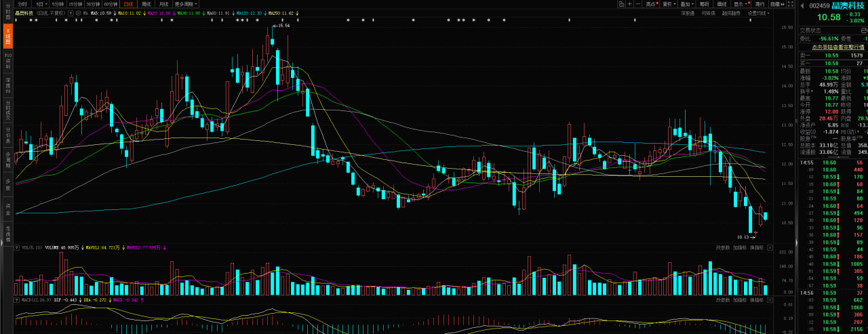Click the previous-stock left arrow beside 002459
The height and width of the screenshot is (334, 868).
point(802,5)
